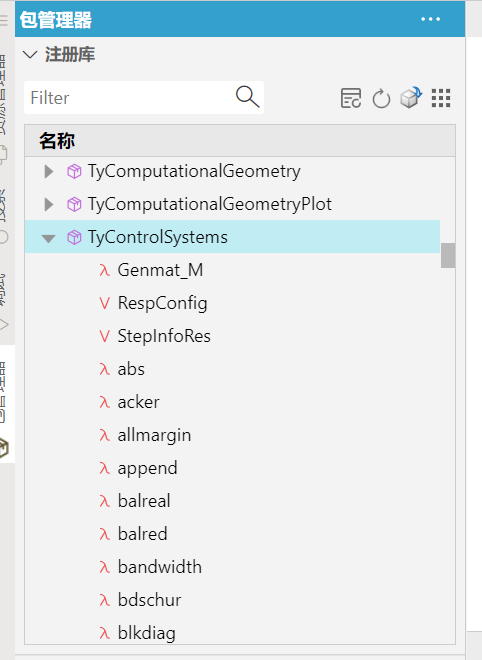
Task: Click TyComputationalGeometry package cube icon
Action: point(74,171)
